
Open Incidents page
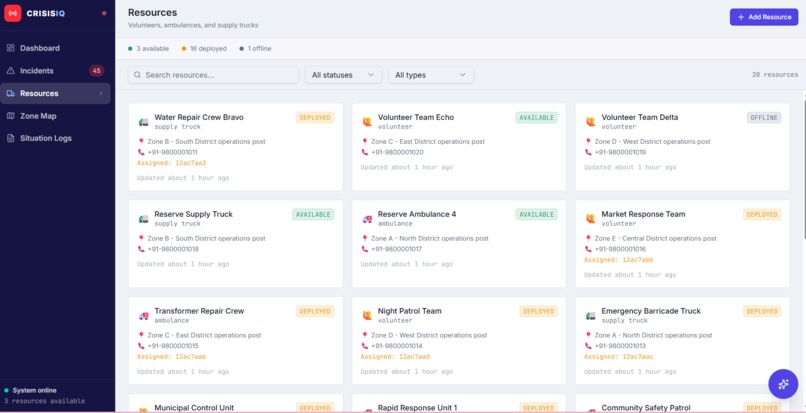(55, 70)
